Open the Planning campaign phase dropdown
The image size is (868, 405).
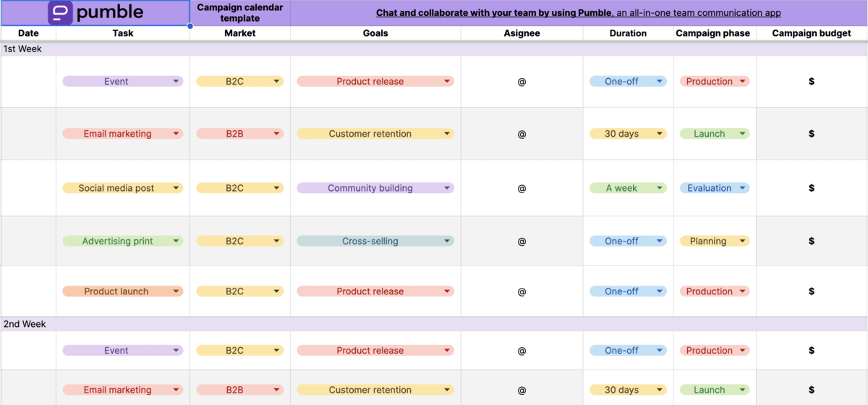[x=715, y=241]
